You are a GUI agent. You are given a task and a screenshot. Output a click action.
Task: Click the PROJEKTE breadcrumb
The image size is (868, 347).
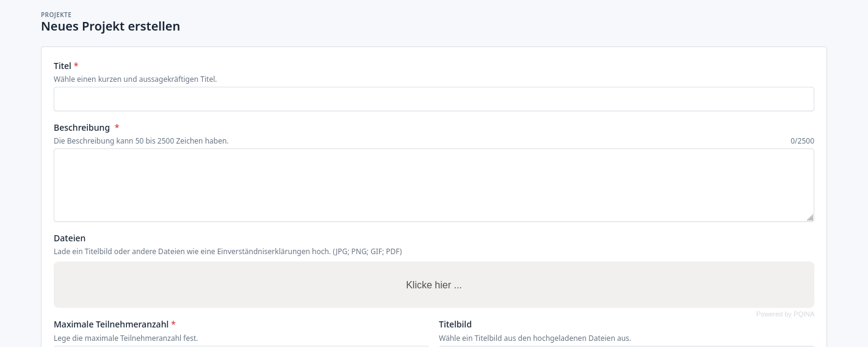point(56,15)
